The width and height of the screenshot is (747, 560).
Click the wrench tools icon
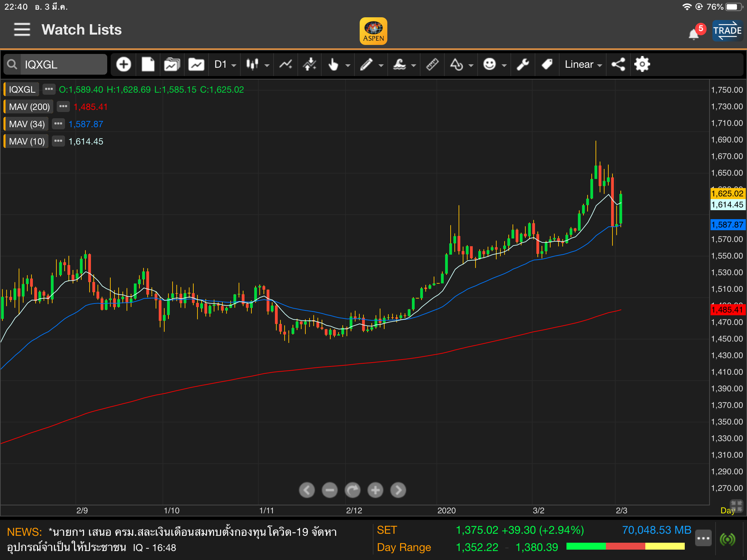click(523, 65)
